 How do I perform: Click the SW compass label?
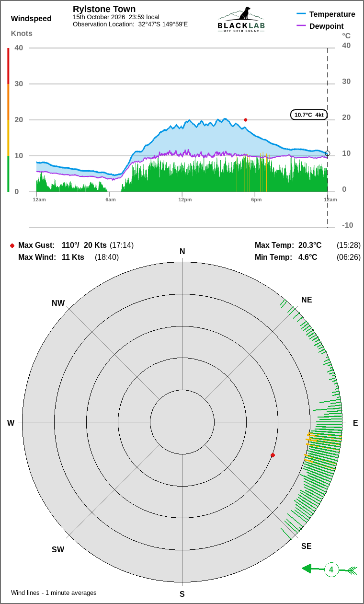(x=58, y=550)
